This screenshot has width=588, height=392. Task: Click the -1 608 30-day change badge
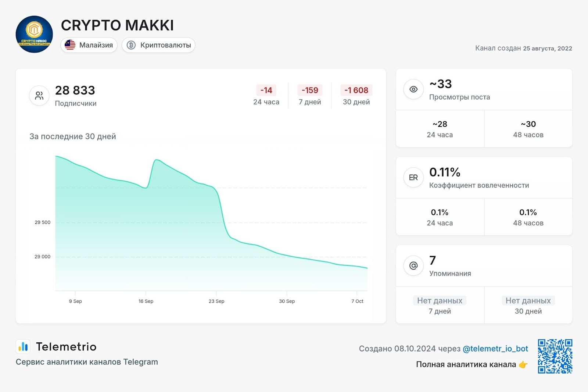point(356,90)
